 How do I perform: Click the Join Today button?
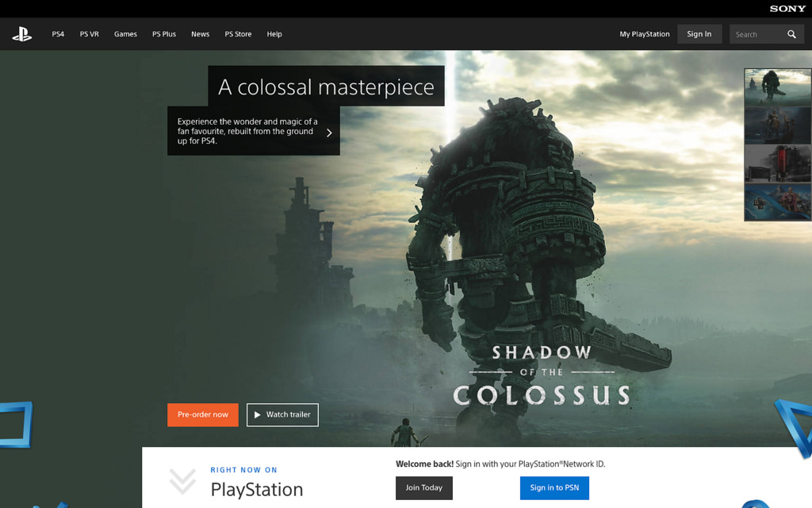pos(424,488)
